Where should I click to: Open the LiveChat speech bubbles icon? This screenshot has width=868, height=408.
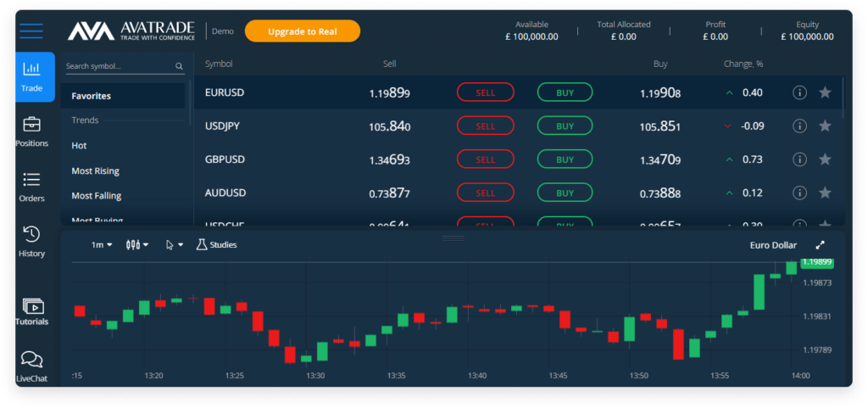click(x=31, y=360)
